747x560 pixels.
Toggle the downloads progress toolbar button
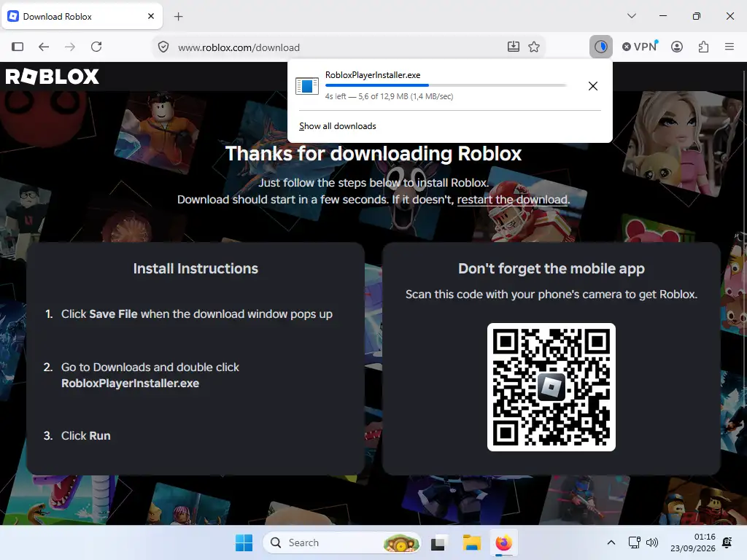tap(601, 47)
